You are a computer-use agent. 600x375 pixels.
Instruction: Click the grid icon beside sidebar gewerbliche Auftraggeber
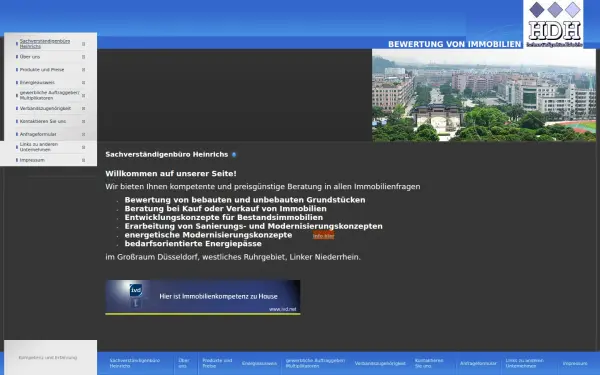click(x=83, y=96)
